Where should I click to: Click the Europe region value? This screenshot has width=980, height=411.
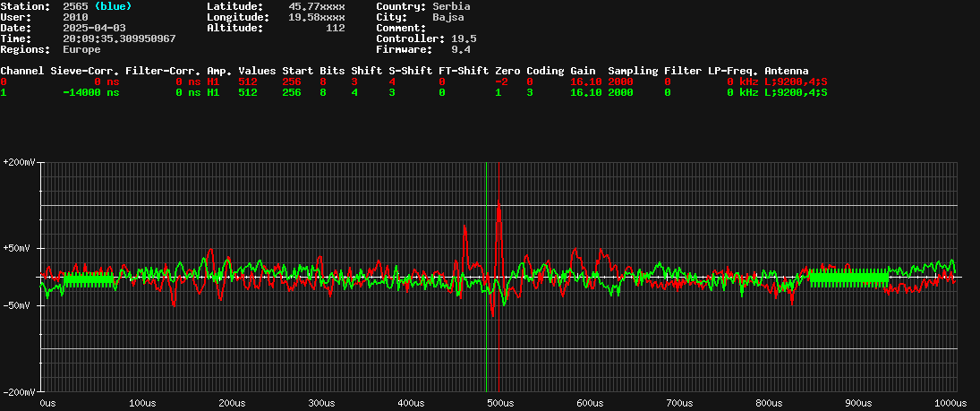(x=81, y=49)
